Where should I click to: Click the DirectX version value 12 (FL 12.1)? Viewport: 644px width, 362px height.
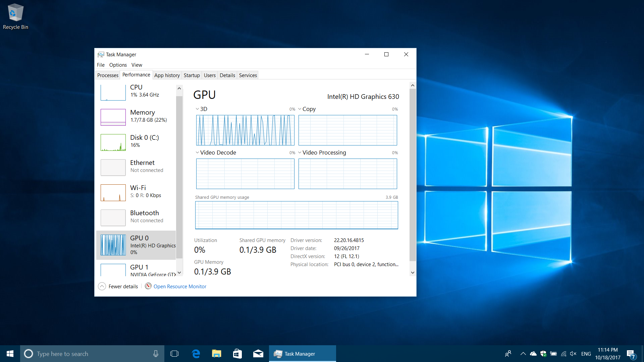pos(346,256)
